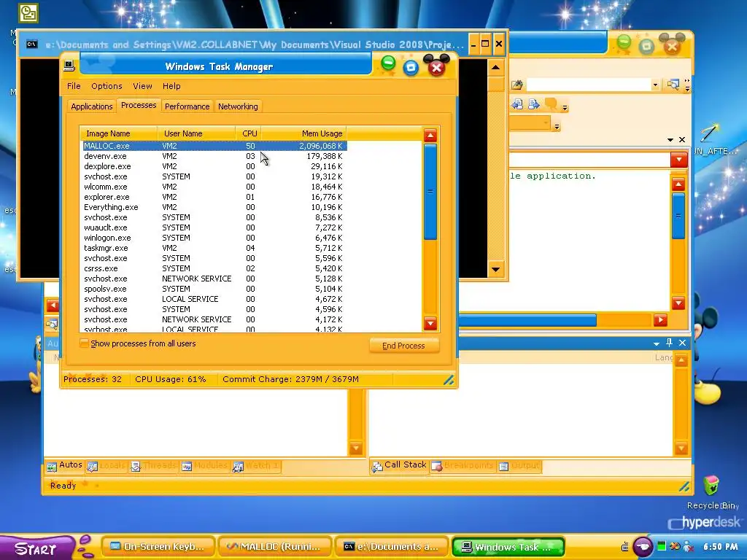Open the Modules tab in Visual Studio
This screenshot has width=747, height=560.
[204, 466]
